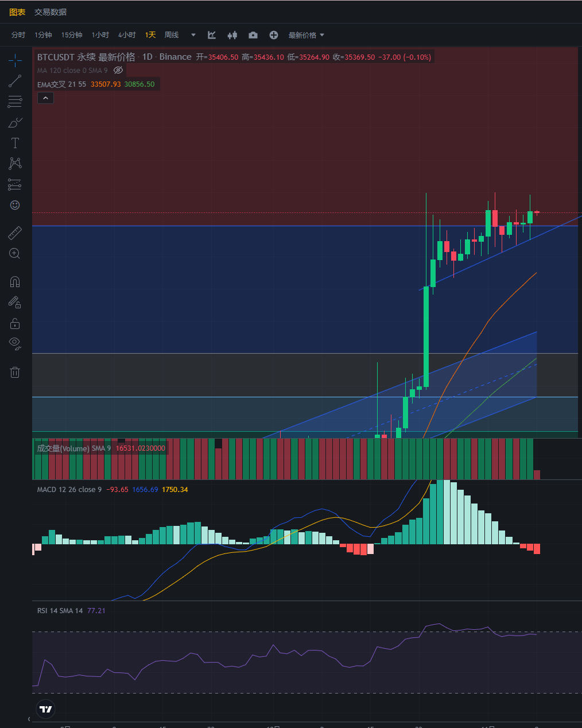Take a chart snapshot with camera icon

point(253,35)
